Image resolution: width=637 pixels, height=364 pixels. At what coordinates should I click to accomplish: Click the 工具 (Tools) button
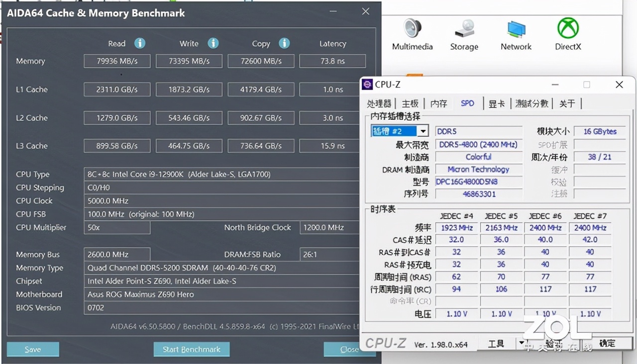[495, 343]
